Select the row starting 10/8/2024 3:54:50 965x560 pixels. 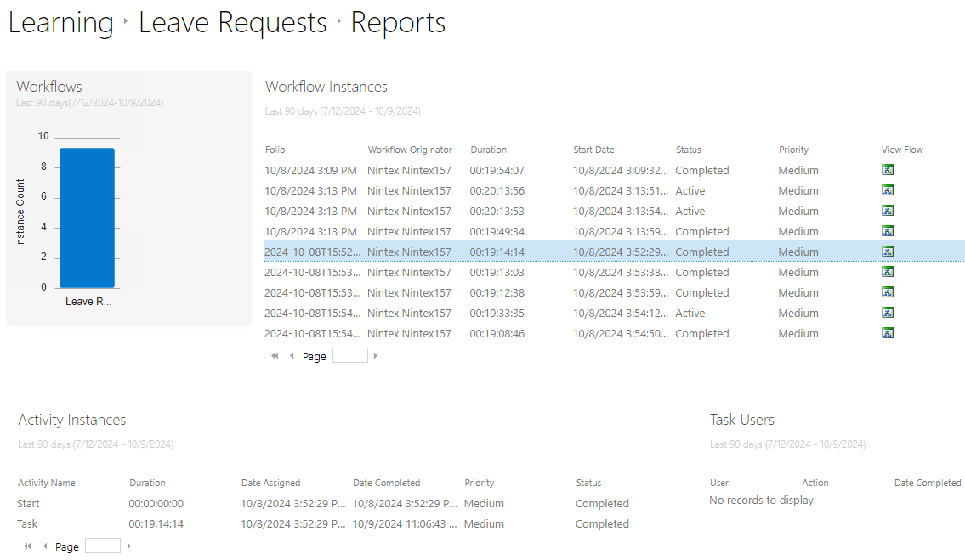[x=614, y=333]
